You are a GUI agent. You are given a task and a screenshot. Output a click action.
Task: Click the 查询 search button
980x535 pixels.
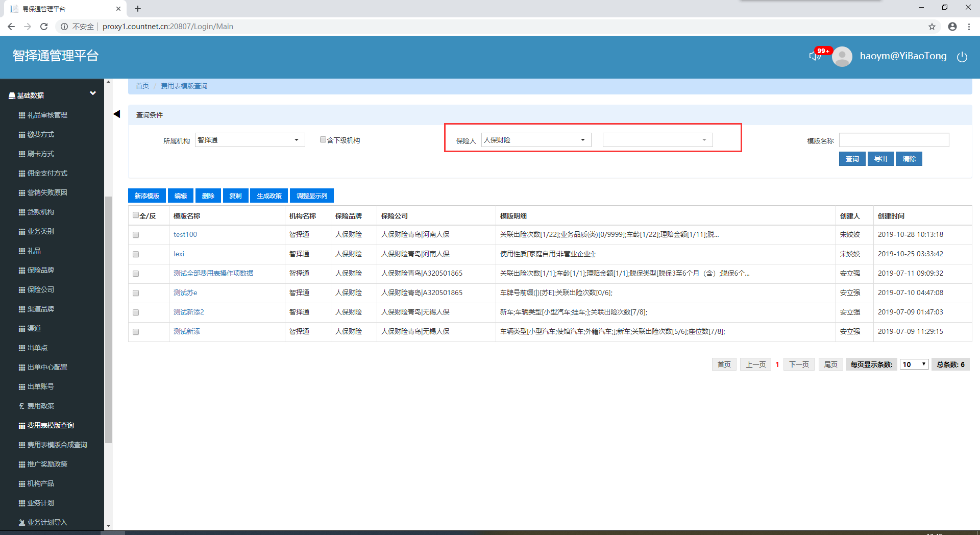(x=852, y=159)
